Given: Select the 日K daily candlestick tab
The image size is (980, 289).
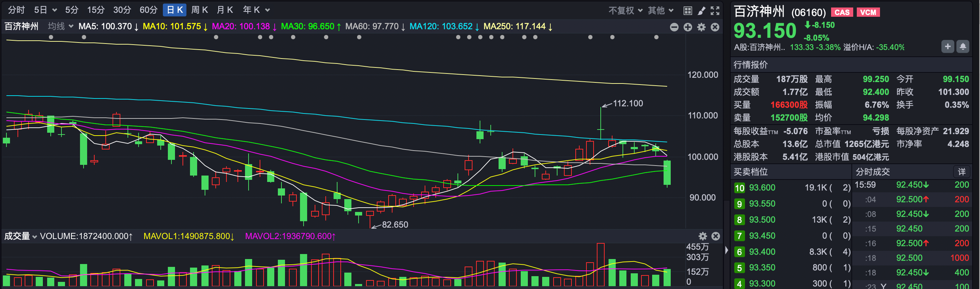Looking at the screenshot, I should tap(175, 10).
